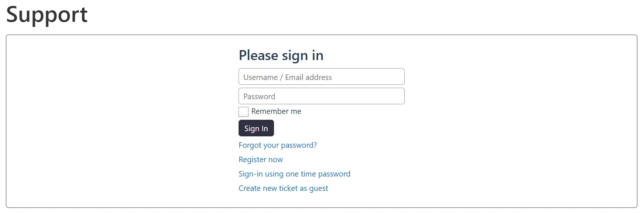Screen dimensions: 644x213
Task: Go to new account registration link
Action: pos(261,160)
